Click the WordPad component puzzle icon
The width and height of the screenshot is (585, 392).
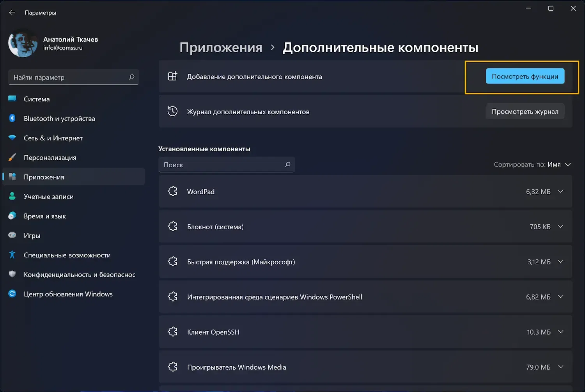(x=173, y=191)
